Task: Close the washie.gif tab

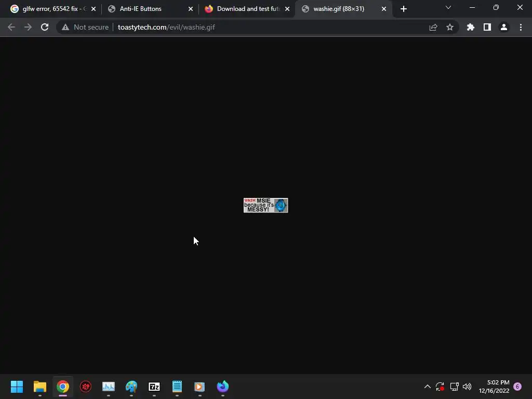Action: coord(384,9)
